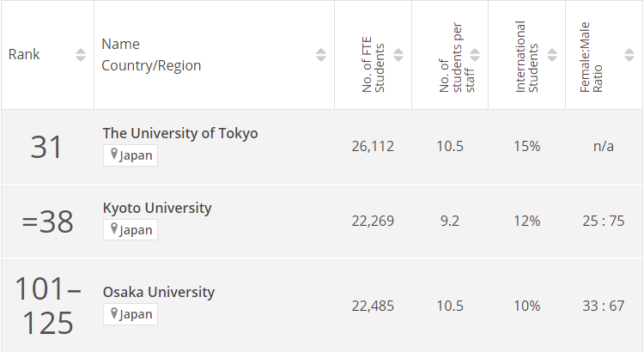The height and width of the screenshot is (352, 644).
Task: Click the Rank column sort arrows
Action: click(81, 55)
